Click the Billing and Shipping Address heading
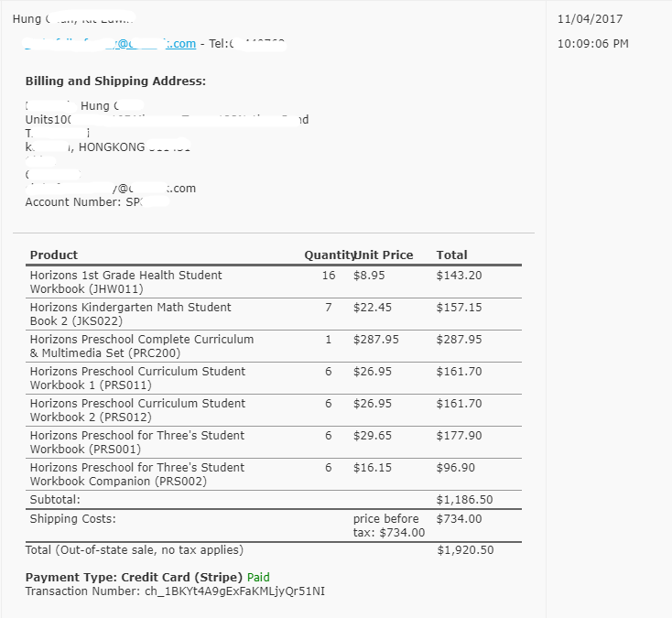672x618 pixels. [x=115, y=81]
